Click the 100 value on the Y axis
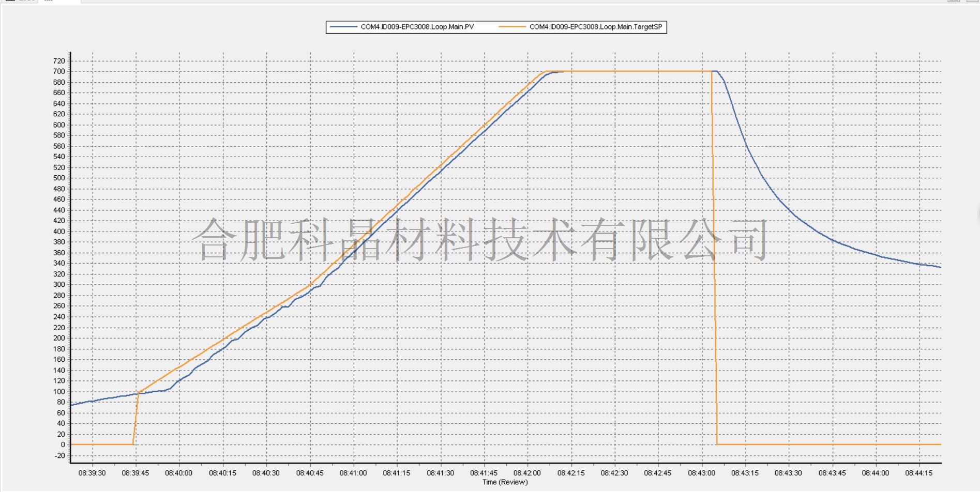The height and width of the screenshot is (492, 980). point(59,391)
